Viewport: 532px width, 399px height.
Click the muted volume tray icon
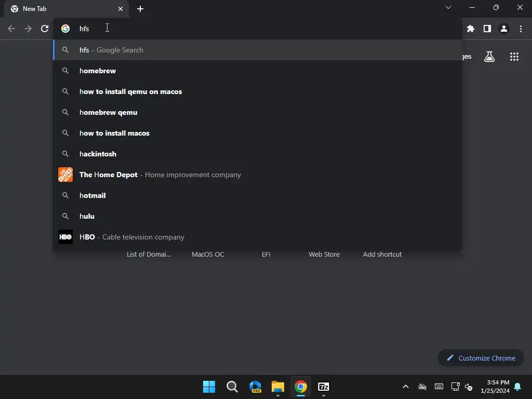[469, 387]
